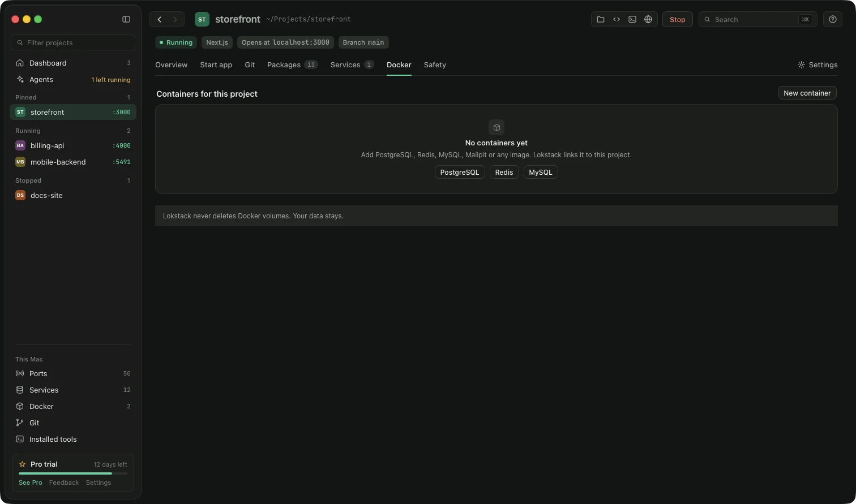The height and width of the screenshot is (504, 856).
Task: Open Settings link in Pro trial card
Action: 99,483
